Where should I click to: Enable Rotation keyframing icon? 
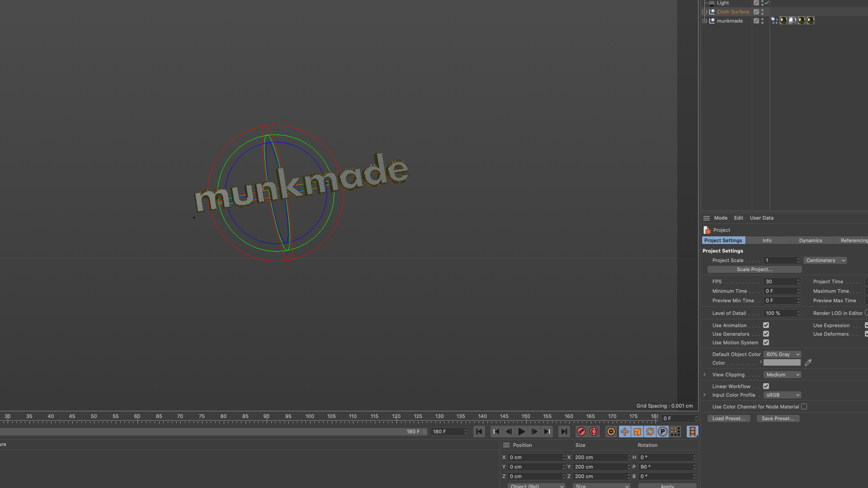(x=650, y=432)
